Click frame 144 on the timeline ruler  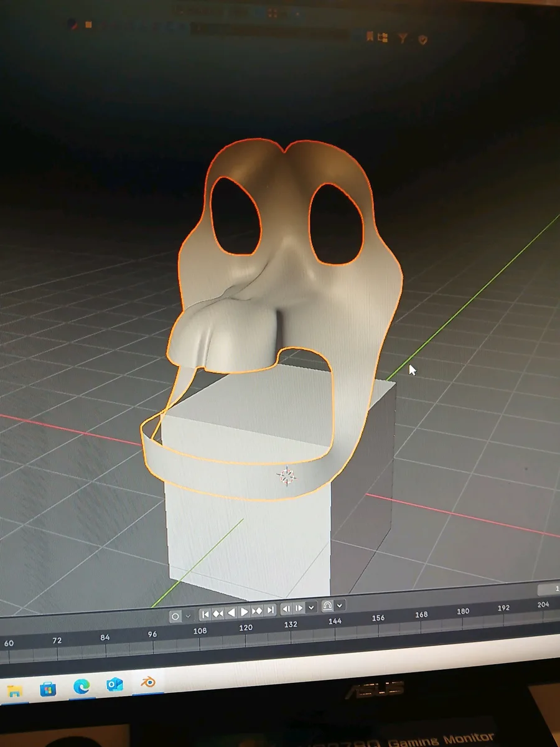point(335,621)
